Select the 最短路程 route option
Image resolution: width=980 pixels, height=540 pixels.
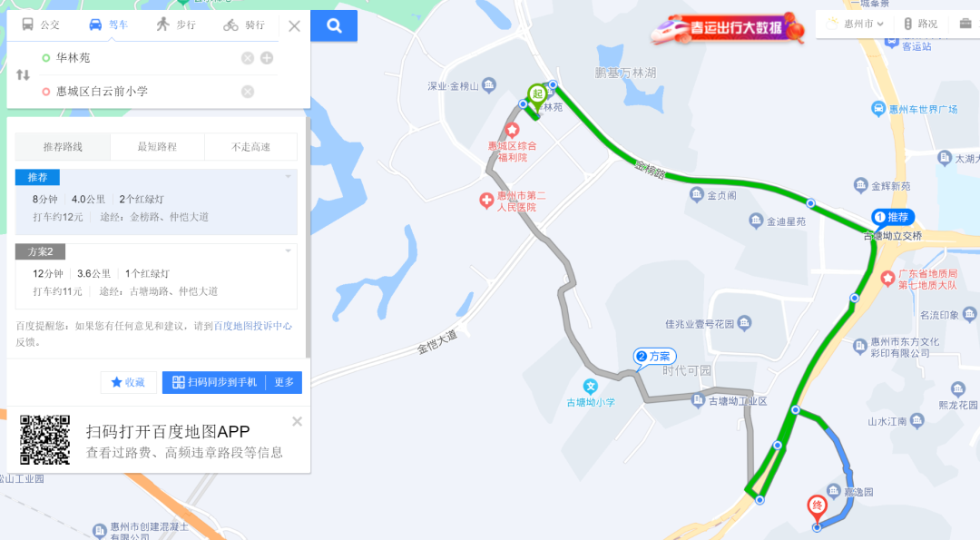[x=157, y=147]
